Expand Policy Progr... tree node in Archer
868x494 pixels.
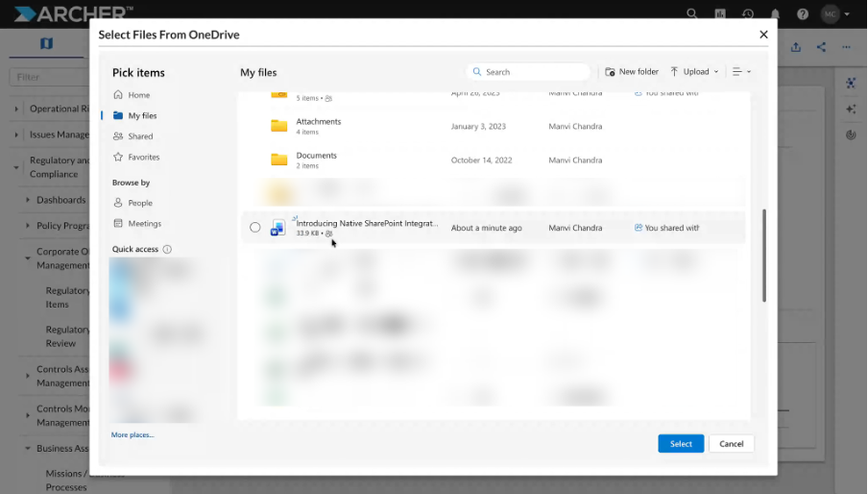(28, 226)
